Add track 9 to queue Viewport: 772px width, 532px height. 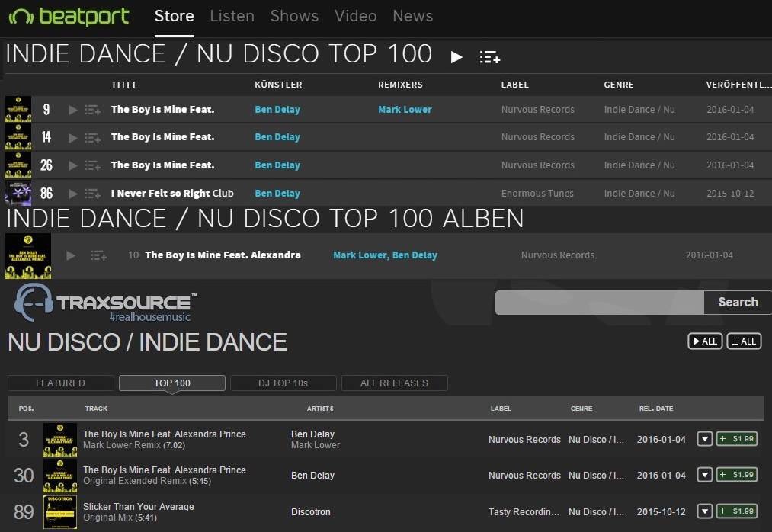coord(92,110)
